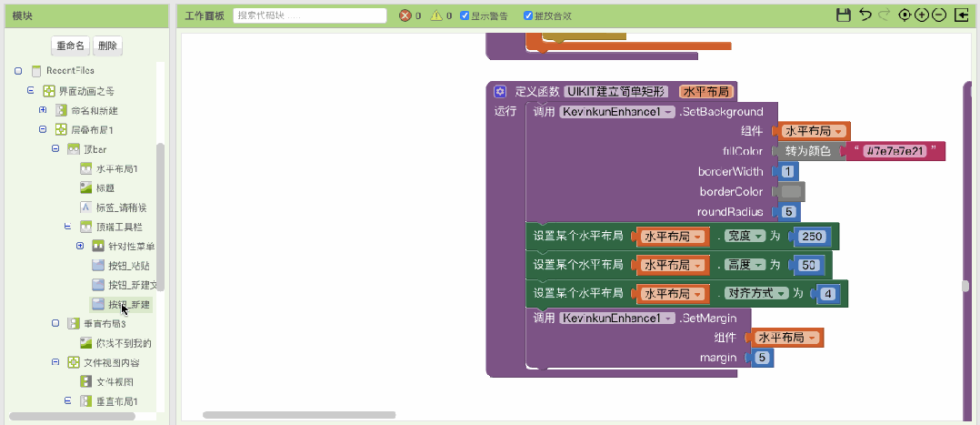Save the workspace with the floppy disk icon
The height and width of the screenshot is (425, 980).
pos(844,15)
